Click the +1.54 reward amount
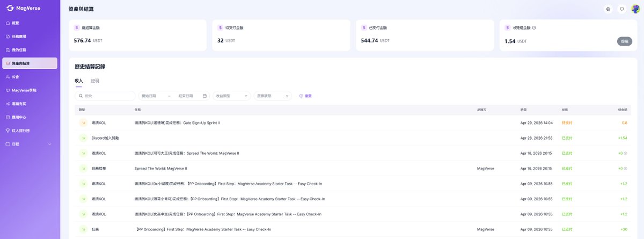Screen dimensions: 644x239 (623, 138)
